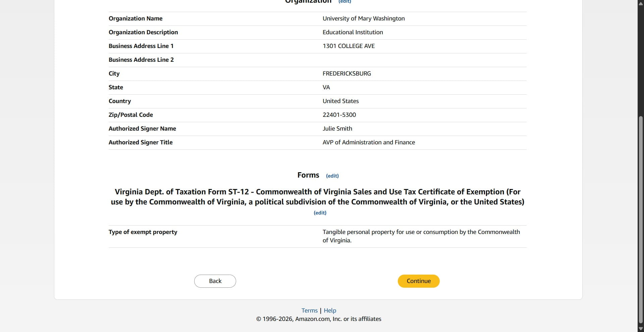644x332 pixels.
Task: Edit the Organization section via its (edit) link
Action: coord(344,2)
